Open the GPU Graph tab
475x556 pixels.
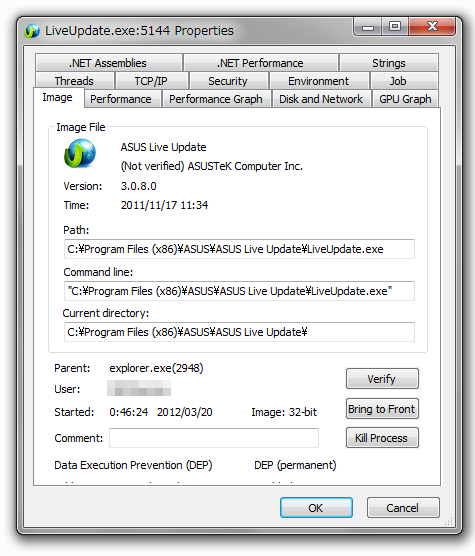coord(405,99)
